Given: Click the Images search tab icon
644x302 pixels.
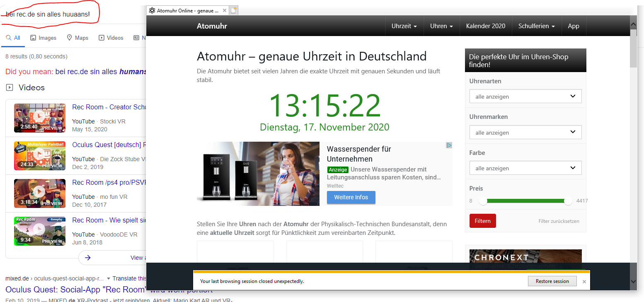Looking at the screenshot, I should tap(33, 38).
